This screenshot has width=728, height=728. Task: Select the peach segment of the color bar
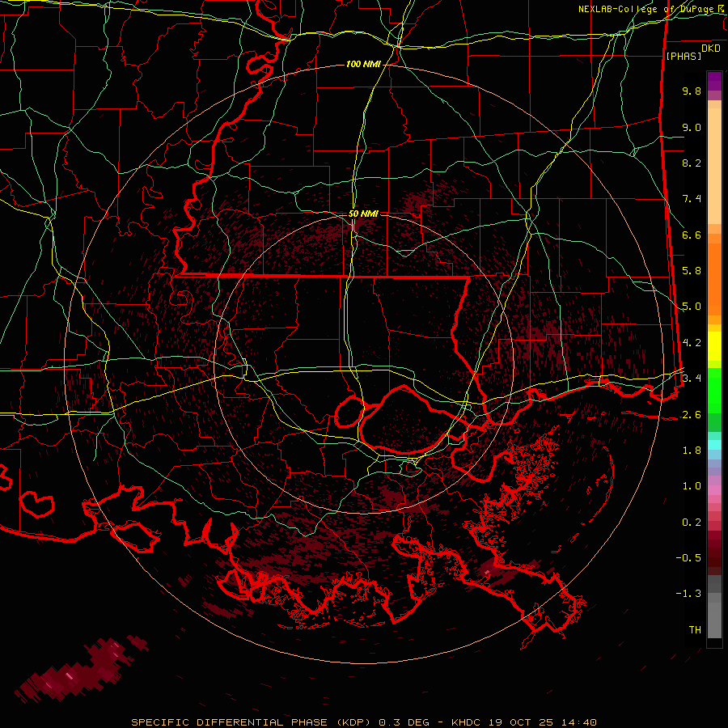coord(714,163)
